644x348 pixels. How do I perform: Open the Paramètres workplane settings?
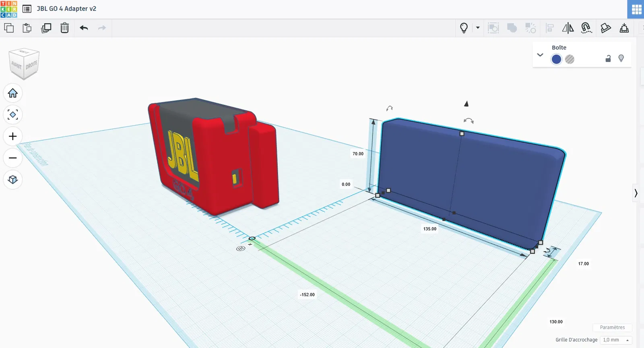(612, 327)
